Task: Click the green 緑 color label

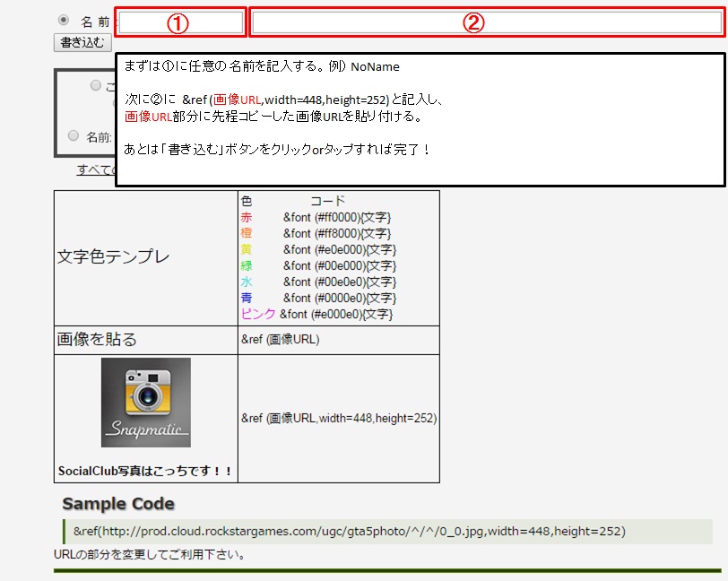Action: coord(247,265)
